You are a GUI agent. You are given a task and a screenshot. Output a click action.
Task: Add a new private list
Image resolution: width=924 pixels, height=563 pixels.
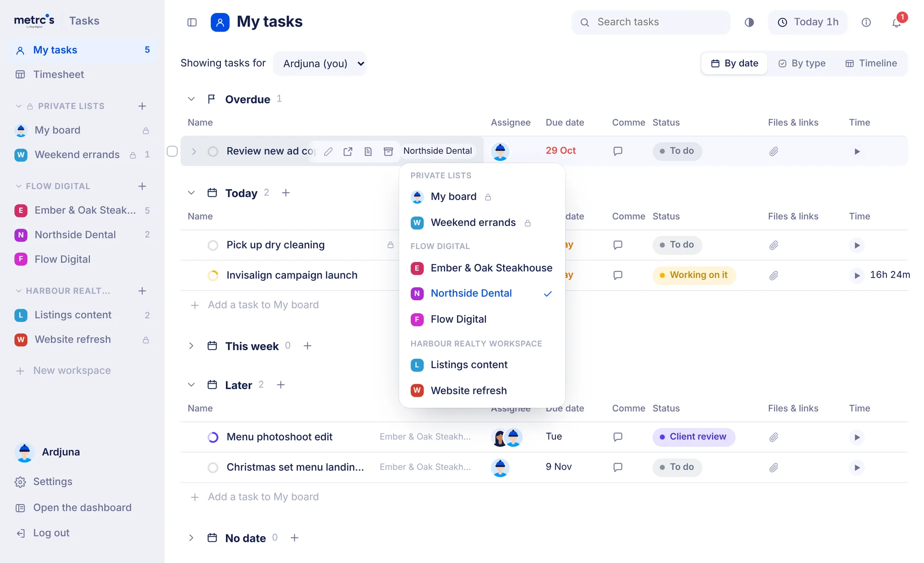(142, 106)
